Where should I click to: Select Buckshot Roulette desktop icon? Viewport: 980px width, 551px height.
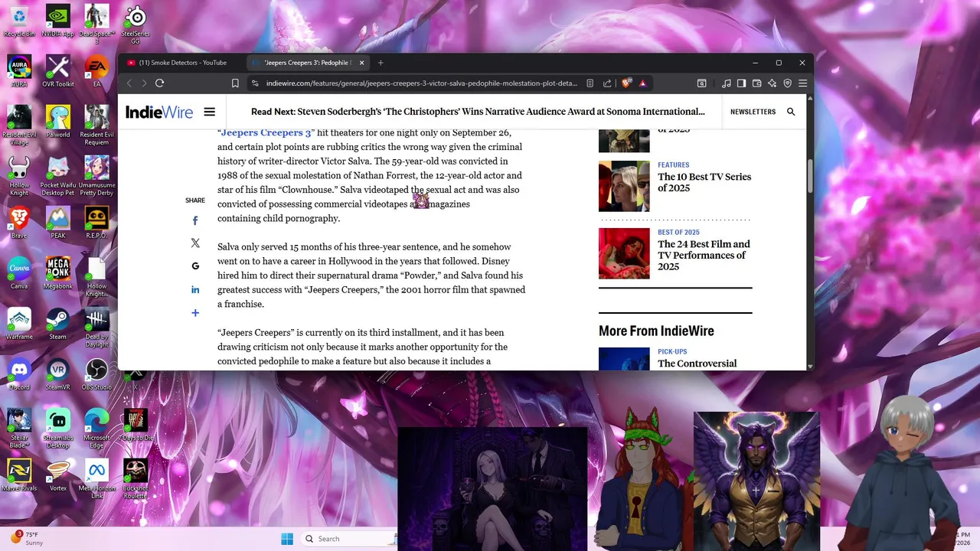point(136,478)
